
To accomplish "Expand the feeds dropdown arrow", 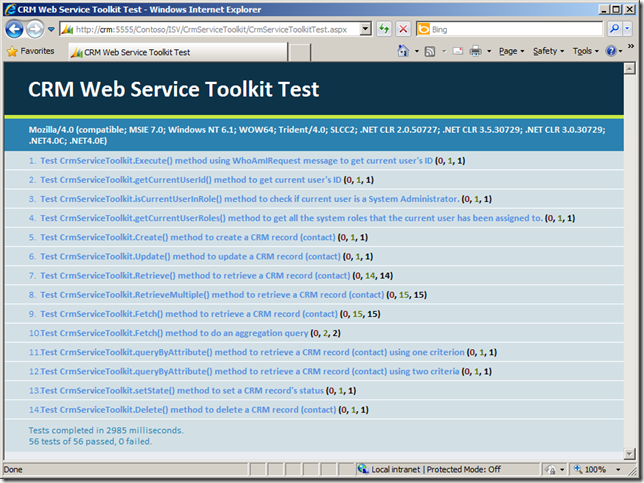I will (444, 51).
